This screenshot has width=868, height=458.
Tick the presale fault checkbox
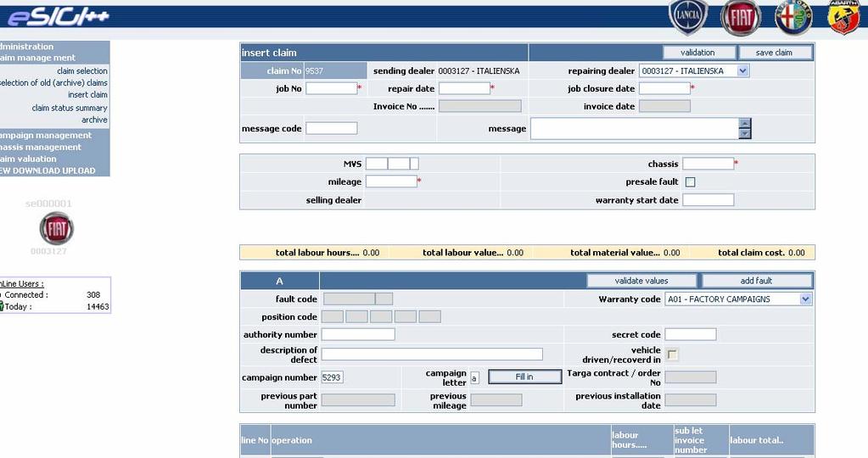coord(691,182)
